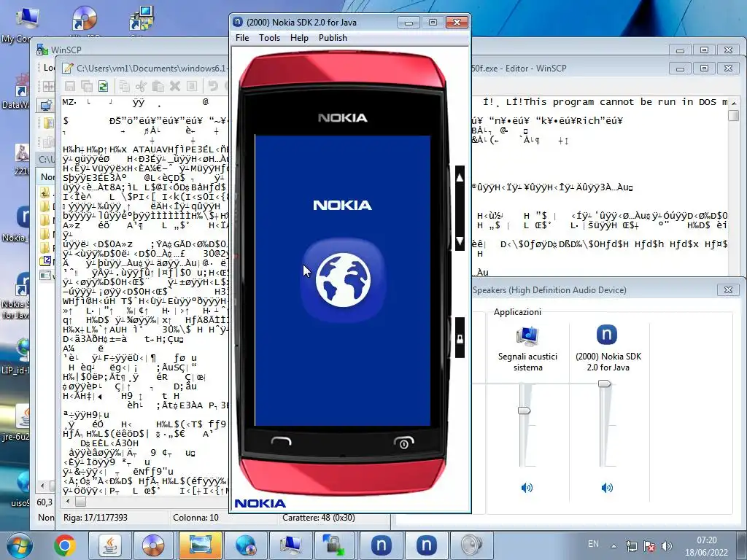747x560 pixels.
Task: Click the Undo icon in editor toolbar
Action: coord(213,86)
